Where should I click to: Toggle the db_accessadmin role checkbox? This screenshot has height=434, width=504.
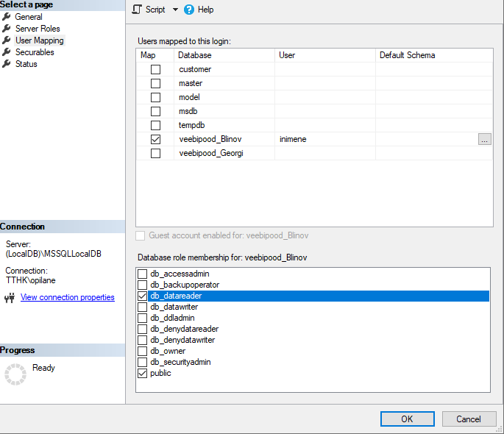coord(143,274)
